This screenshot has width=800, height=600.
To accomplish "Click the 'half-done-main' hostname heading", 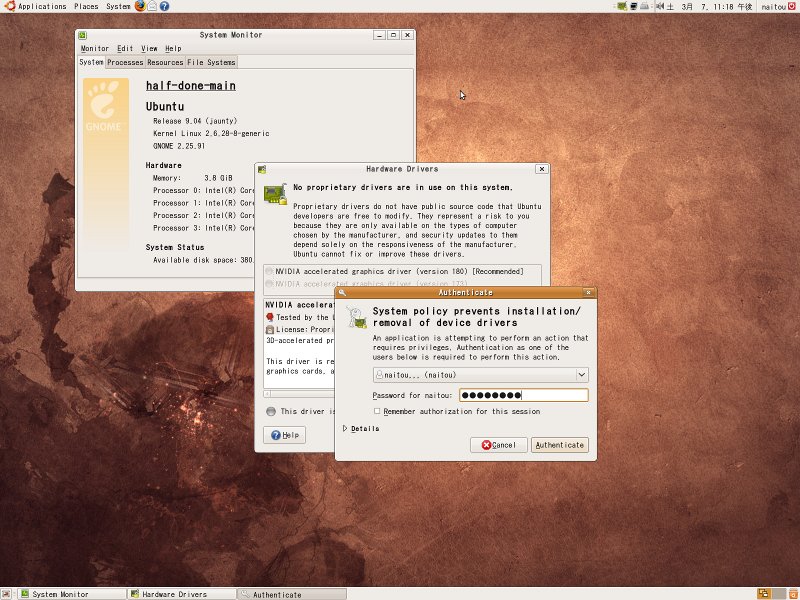I will coord(191,86).
